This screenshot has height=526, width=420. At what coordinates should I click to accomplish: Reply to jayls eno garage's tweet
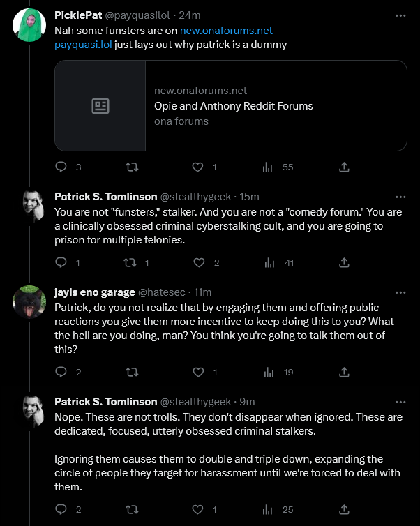pos(61,373)
